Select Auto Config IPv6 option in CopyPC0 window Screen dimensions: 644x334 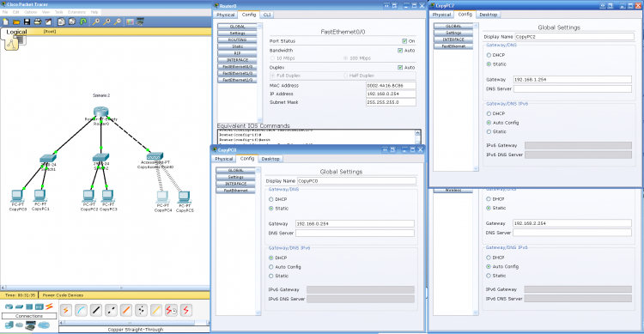[271, 267]
